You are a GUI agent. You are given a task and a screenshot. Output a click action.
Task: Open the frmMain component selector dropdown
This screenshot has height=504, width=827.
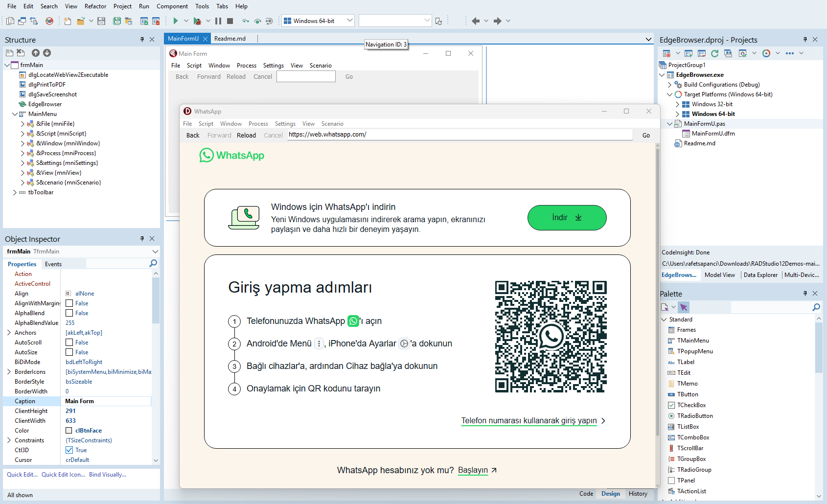pyautogui.click(x=155, y=252)
